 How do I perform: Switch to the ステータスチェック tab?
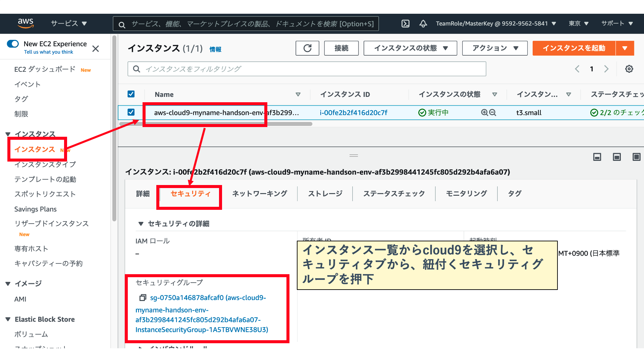click(394, 194)
